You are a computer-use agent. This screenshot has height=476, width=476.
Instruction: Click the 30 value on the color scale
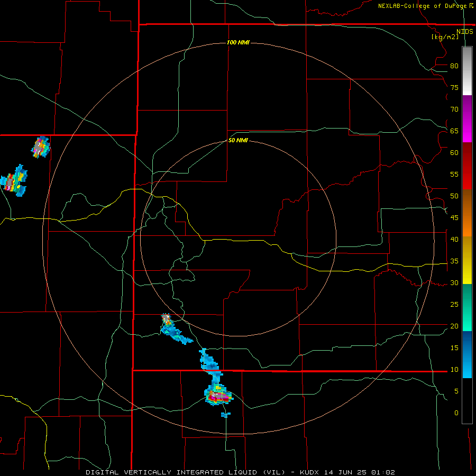point(454,283)
